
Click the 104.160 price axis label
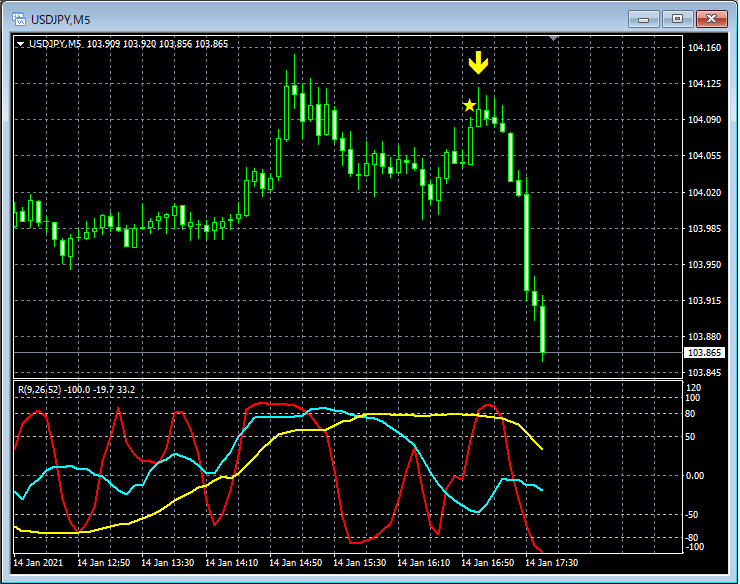[x=704, y=48]
